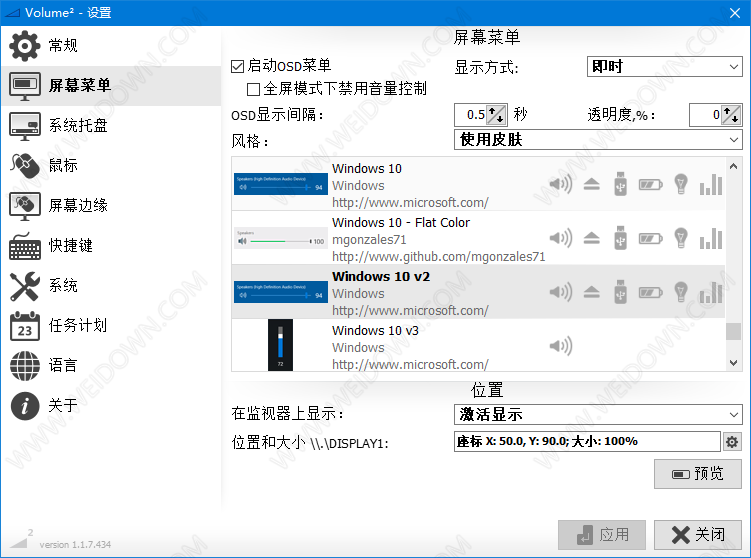Open the 任务计划 calendar icon
Screen dimensions: 751x558
24,326
